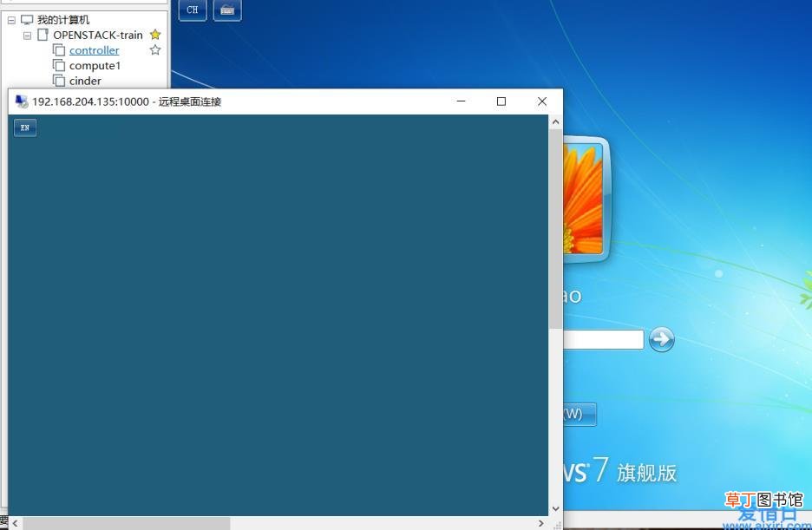This screenshot has height=530, width=812.
Task: Click the vertical scrollbar up arrow
Action: [556, 122]
